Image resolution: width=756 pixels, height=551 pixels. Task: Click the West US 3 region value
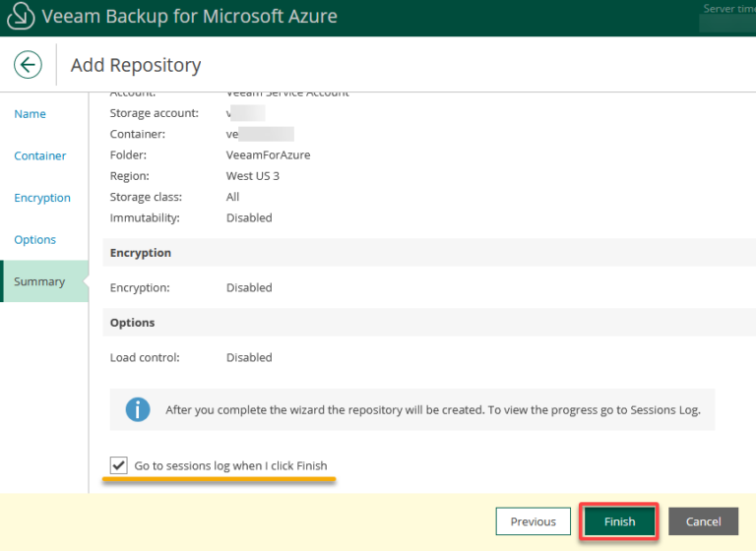pos(253,176)
